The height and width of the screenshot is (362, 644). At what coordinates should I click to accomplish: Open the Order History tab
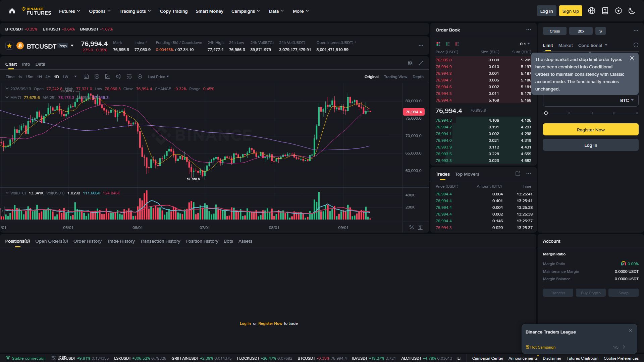pyautogui.click(x=88, y=241)
